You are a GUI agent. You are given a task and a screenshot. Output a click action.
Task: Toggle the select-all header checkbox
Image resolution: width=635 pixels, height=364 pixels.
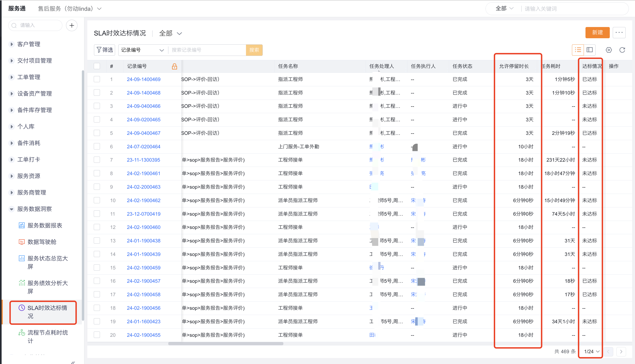tap(97, 66)
